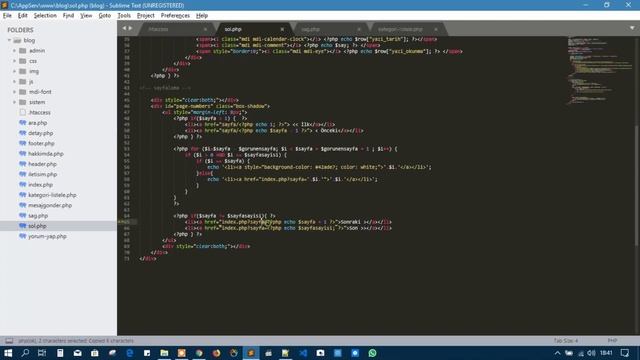
Task: Change PHP syntax in status bar
Action: (x=612, y=340)
